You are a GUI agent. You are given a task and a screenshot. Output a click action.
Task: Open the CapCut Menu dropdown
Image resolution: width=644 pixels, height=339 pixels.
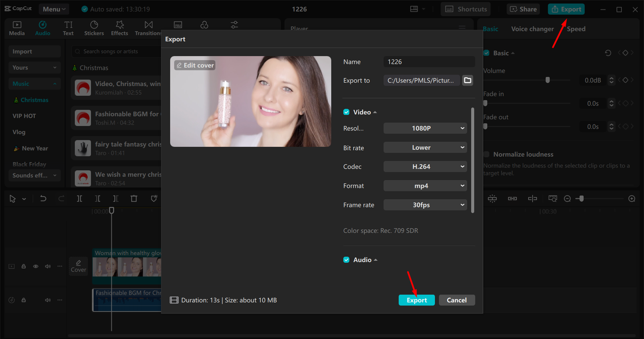point(54,9)
